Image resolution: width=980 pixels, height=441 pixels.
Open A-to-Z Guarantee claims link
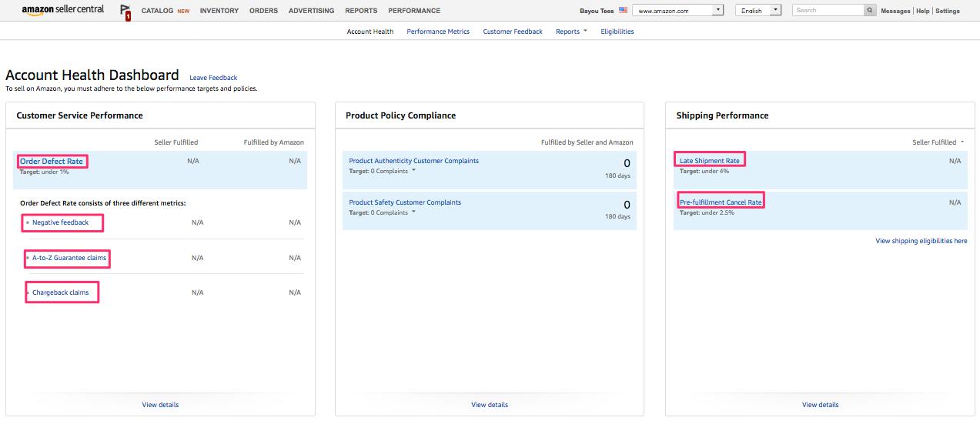click(x=69, y=258)
